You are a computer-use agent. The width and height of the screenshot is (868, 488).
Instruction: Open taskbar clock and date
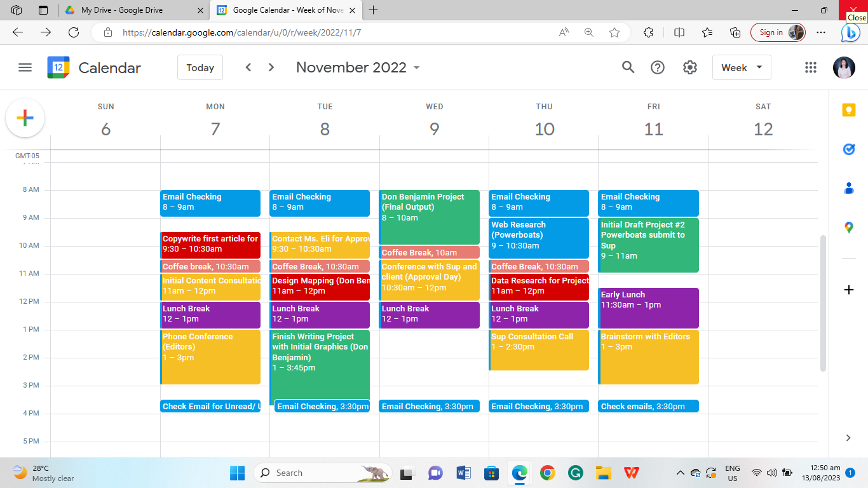tap(821, 473)
